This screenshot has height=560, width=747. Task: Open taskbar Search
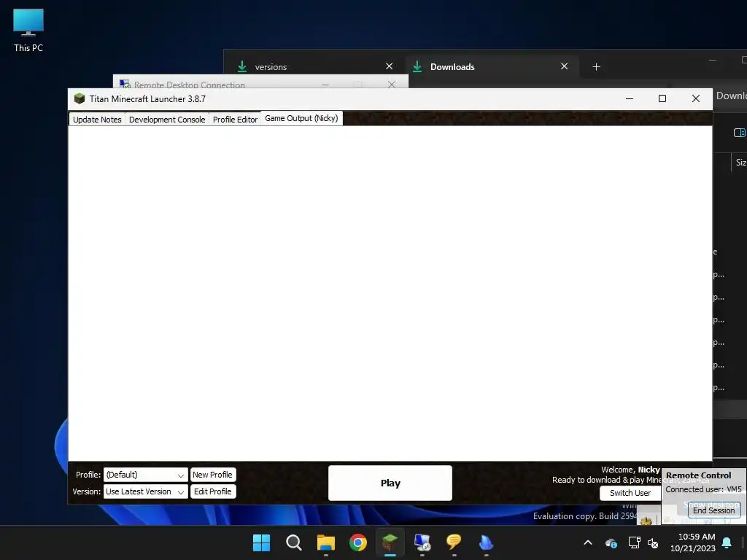293,542
